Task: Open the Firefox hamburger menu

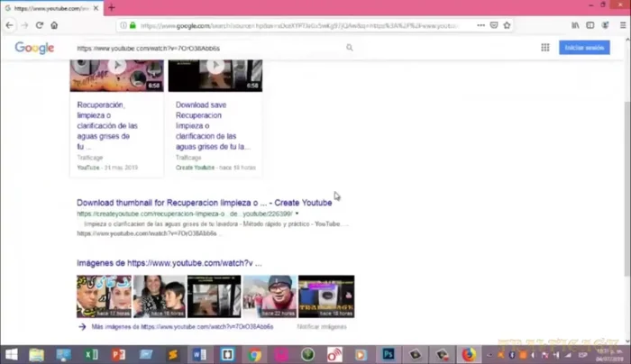Action: 623,25
